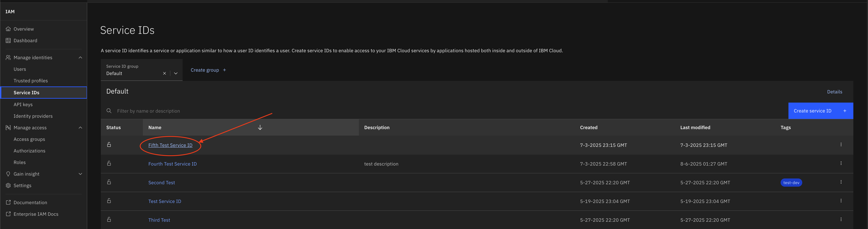The width and height of the screenshot is (868, 229).
Task: Click the search magnifier icon in filter
Action: click(x=109, y=111)
